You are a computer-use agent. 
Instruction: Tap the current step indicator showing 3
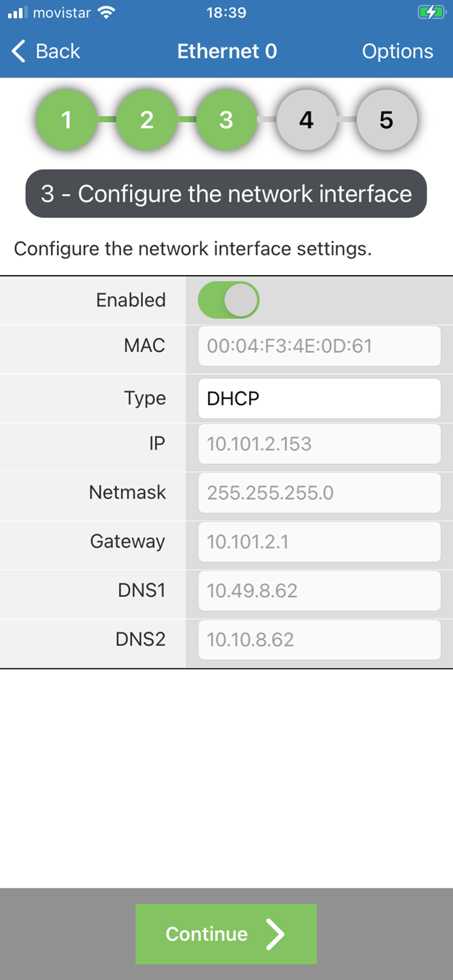coord(227,120)
